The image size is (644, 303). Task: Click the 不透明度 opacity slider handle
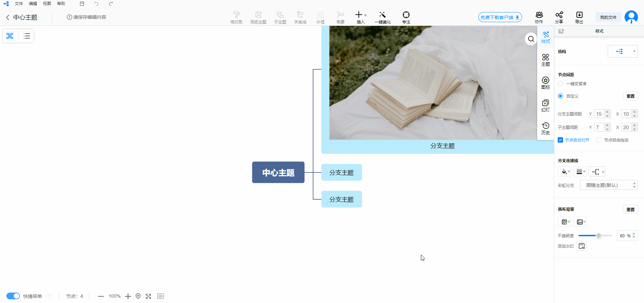598,236
